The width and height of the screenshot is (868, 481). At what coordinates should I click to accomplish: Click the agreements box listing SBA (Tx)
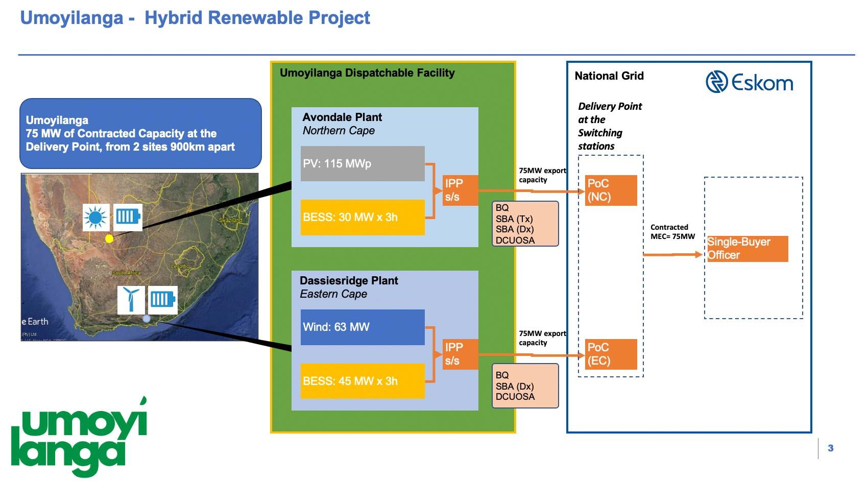[525, 224]
